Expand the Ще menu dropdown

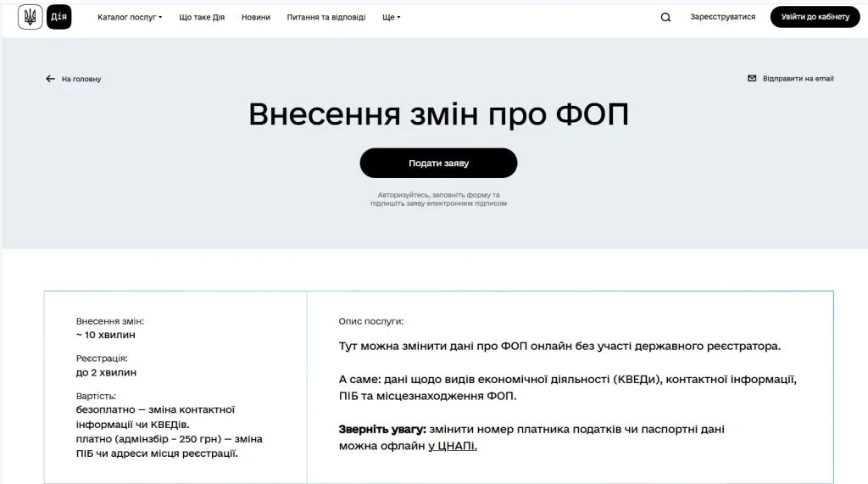point(391,17)
